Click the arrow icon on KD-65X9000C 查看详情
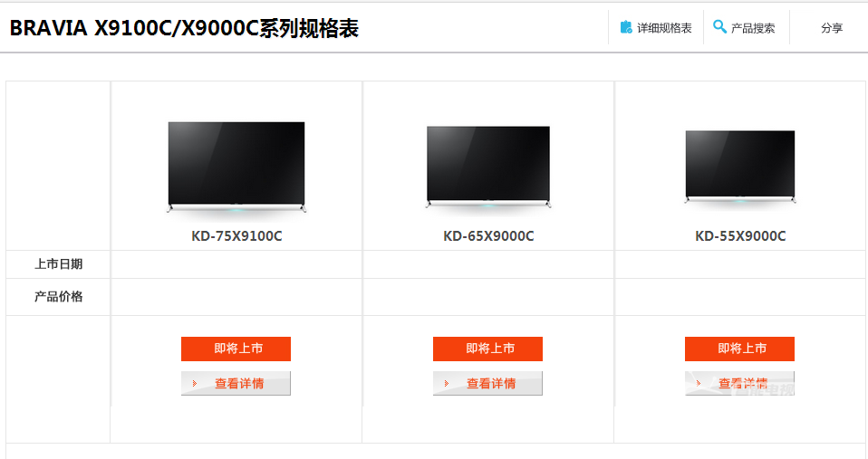Screen dimensions: 868x459 pos(446,383)
